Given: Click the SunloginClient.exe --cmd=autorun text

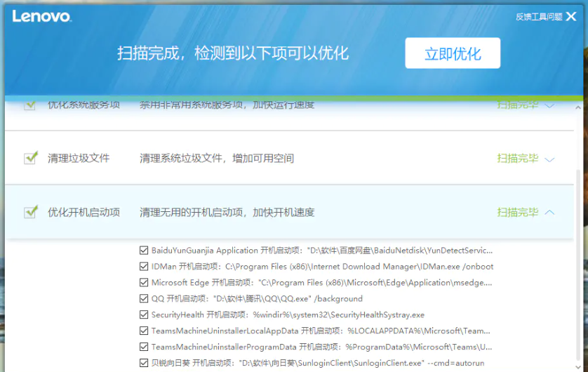Looking at the screenshot, I should click(361, 363).
